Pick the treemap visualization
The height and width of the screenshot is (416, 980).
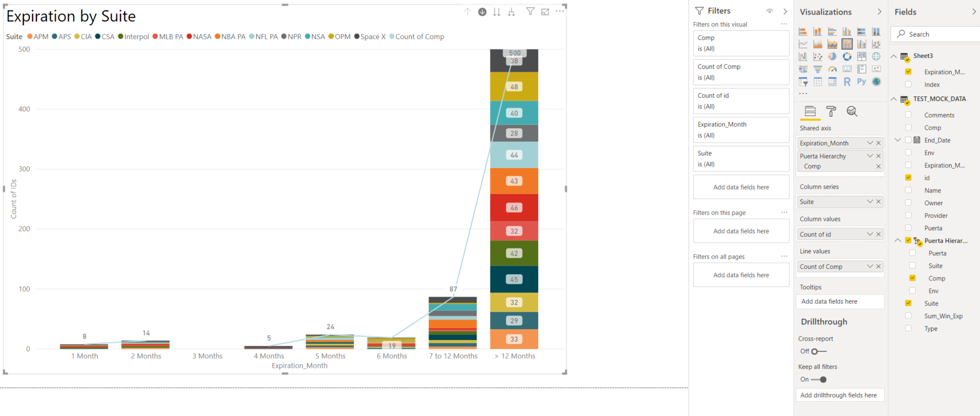pyautogui.click(x=861, y=57)
